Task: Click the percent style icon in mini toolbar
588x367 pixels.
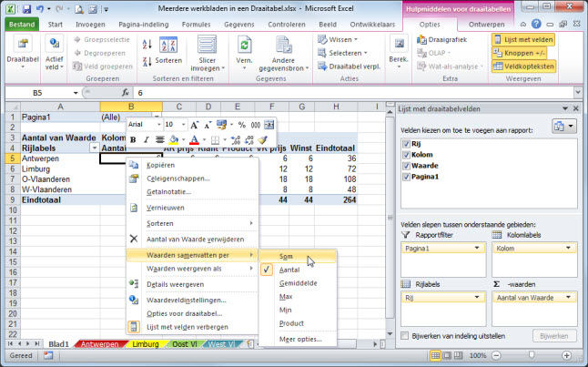Action: 242,125
